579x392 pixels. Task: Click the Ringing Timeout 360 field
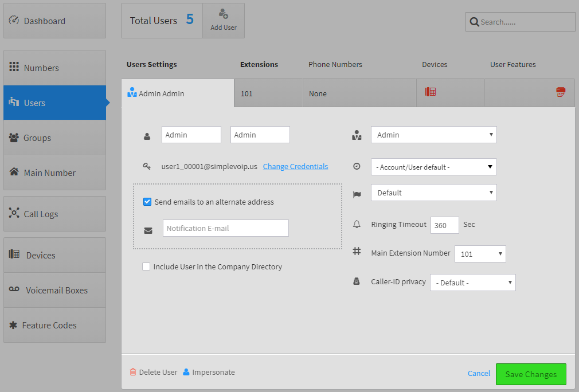(x=445, y=225)
